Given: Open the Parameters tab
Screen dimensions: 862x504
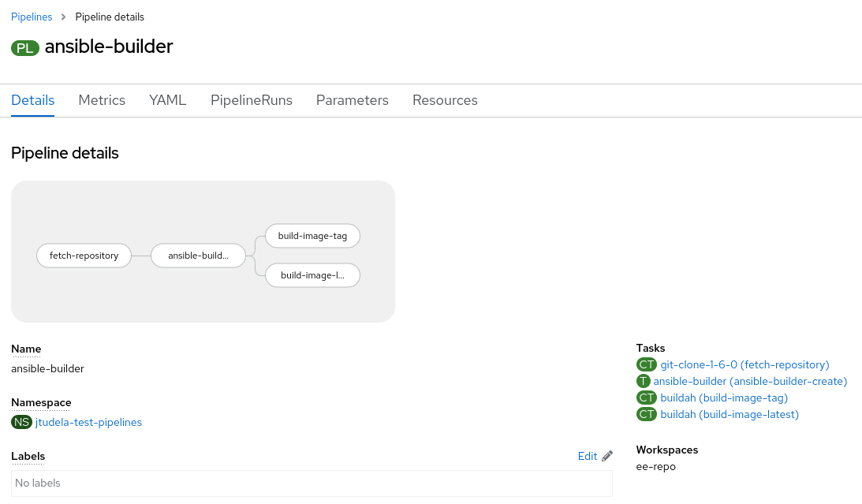Looking at the screenshot, I should 352,100.
